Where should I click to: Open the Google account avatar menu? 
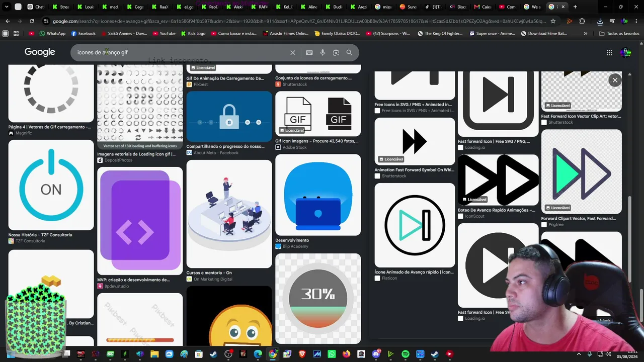pyautogui.click(x=625, y=52)
